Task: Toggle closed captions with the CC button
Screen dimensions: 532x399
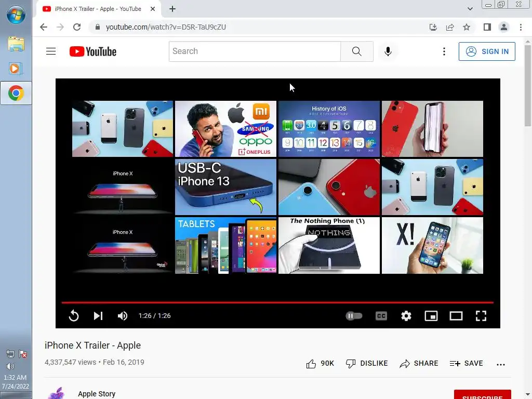Action: click(381, 316)
